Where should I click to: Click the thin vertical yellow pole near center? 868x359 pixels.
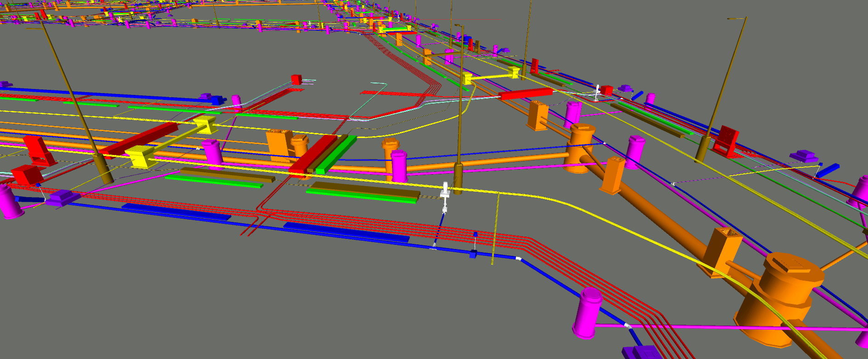pos(495,228)
